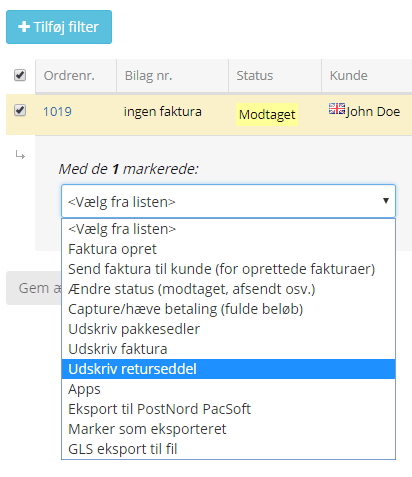This screenshot has height=477, width=412.
Task: Select 'Faktura opret' option
Action: [x=228, y=249]
